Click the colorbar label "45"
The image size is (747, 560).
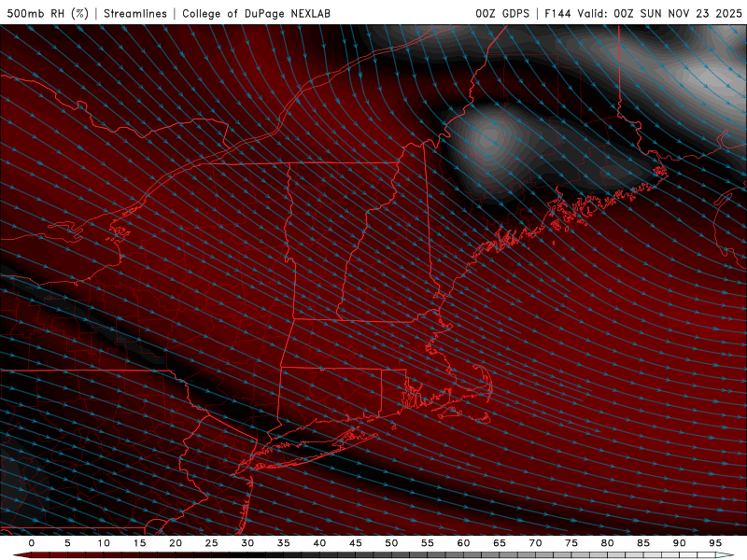coord(355,543)
